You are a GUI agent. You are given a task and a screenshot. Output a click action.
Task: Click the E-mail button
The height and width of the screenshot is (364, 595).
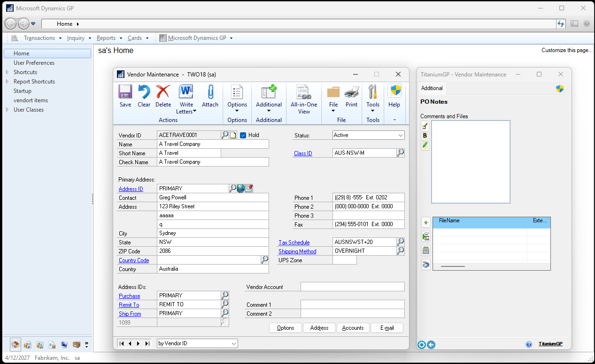387,328
